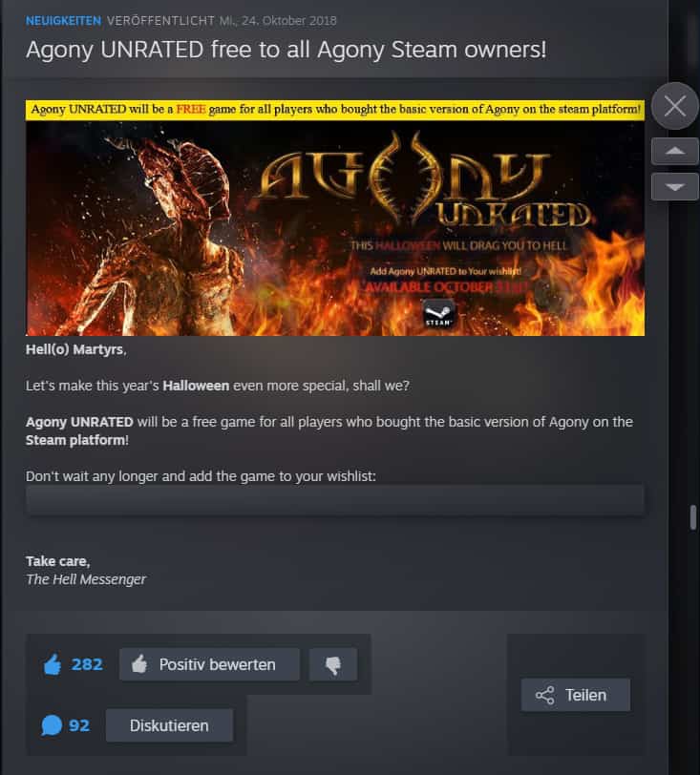This screenshot has width=700, height=775.
Task: Open the Agony UNRATED banner image
Action: tap(335, 228)
